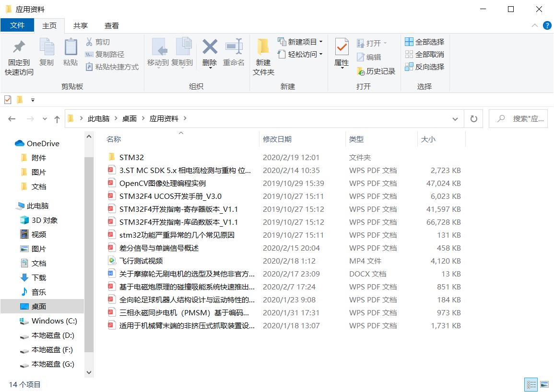Viewport: 554px width, 392px height.
Task: Open the address bar history dropdown
Action: pos(455,119)
